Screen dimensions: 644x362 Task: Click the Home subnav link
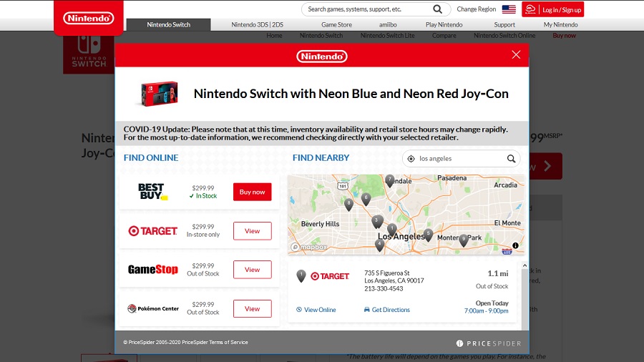(x=274, y=36)
